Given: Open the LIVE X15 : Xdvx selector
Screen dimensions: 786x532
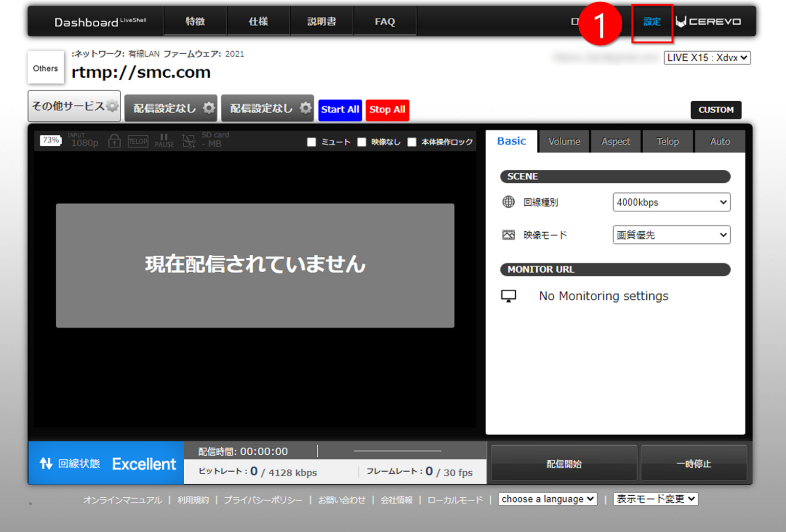Looking at the screenshot, I should pos(707,57).
